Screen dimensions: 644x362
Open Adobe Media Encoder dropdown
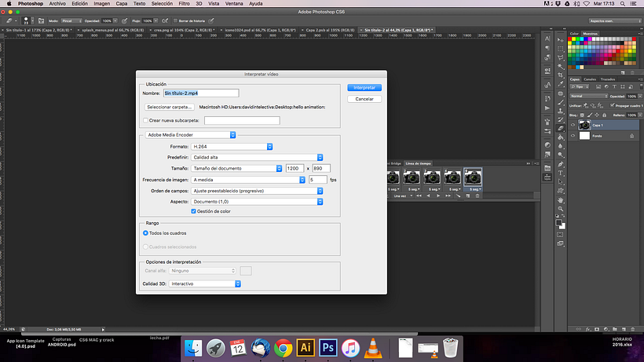[190, 134]
